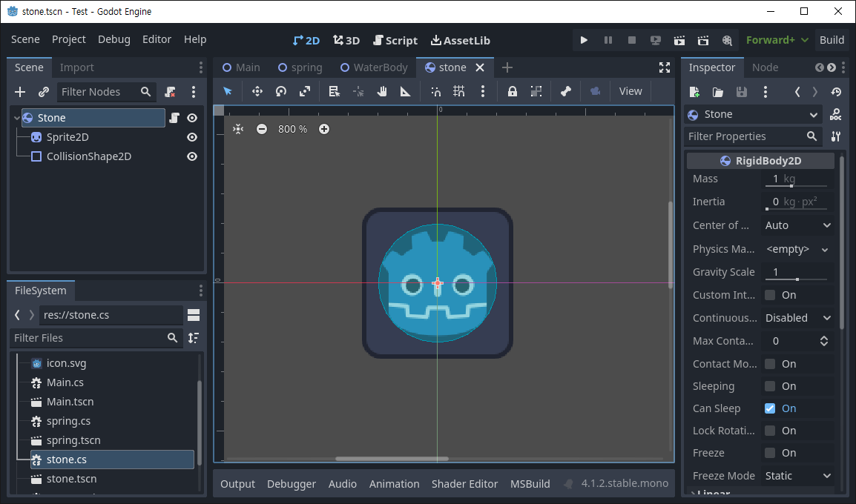Open Stone object selector dropdown
Image resolution: width=856 pixels, height=504 pixels.
pos(754,115)
